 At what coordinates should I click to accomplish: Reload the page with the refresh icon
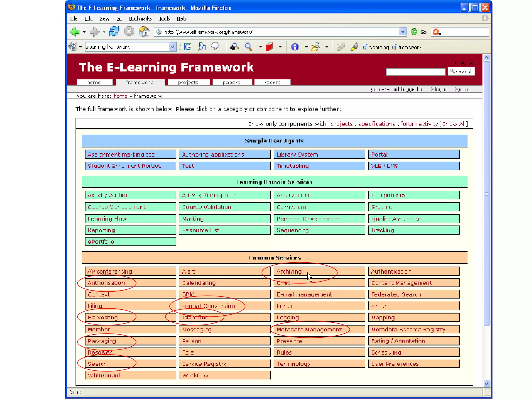click(114, 31)
